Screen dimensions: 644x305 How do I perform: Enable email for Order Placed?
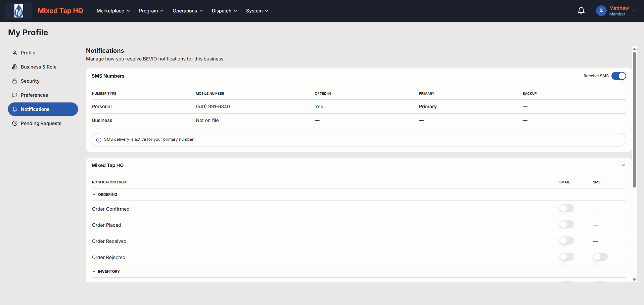[x=567, y=225]
